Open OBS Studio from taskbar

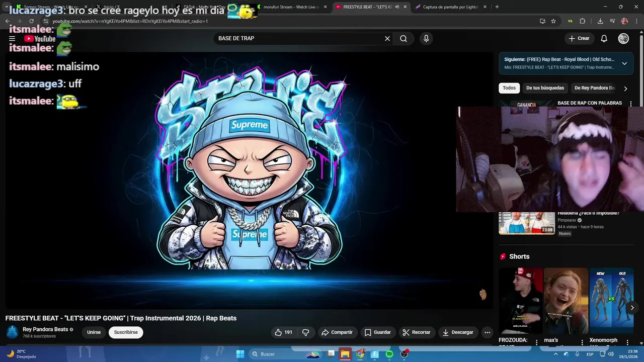(404, 354)
